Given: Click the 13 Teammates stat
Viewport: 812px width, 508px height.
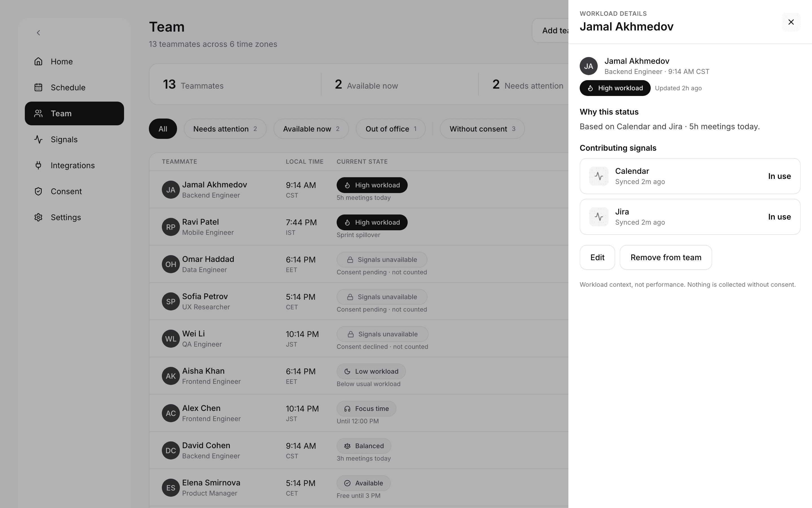Looking at the screenshot, I should coord(193,84).
